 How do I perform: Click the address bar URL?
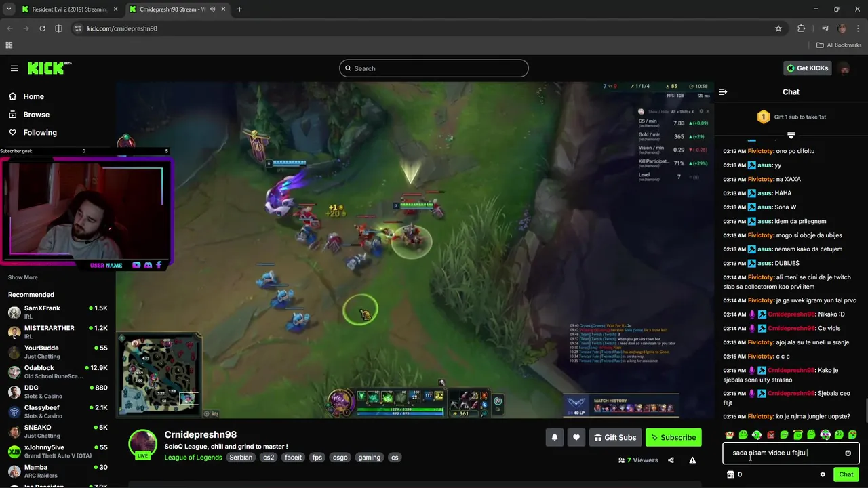pos(122,28)
